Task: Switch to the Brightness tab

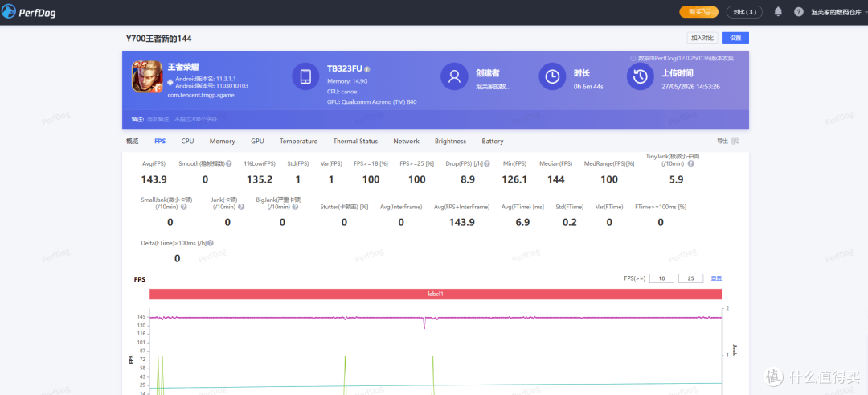Action: [x=451, y=142]
